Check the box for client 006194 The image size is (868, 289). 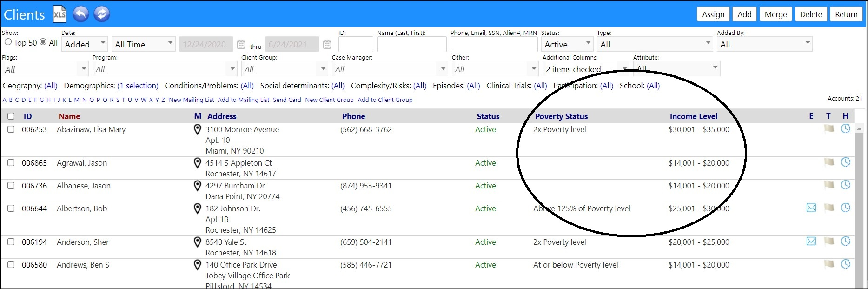pos(11,242)
